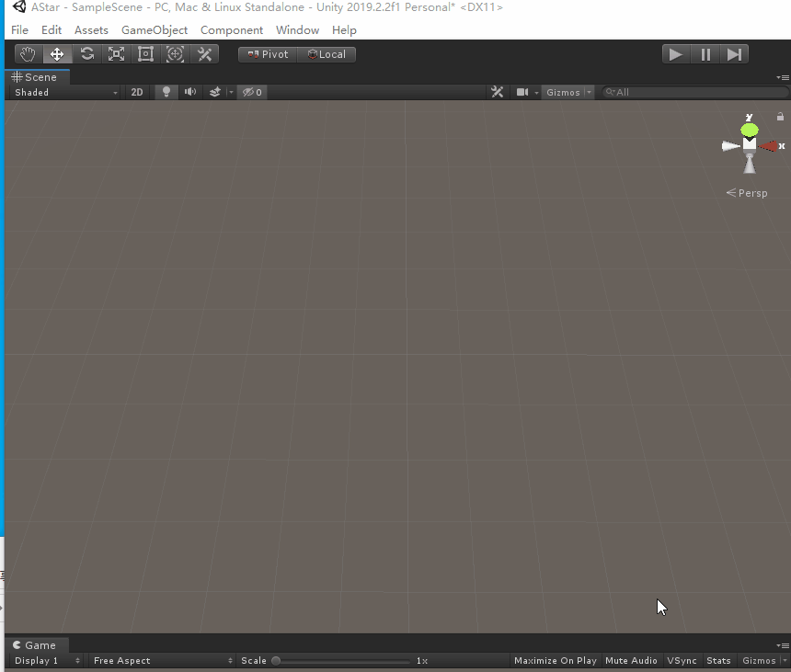The image size is (791, 672).
Task: Mute scene audio
Action: pyautogui.click(x=189, y=92)
